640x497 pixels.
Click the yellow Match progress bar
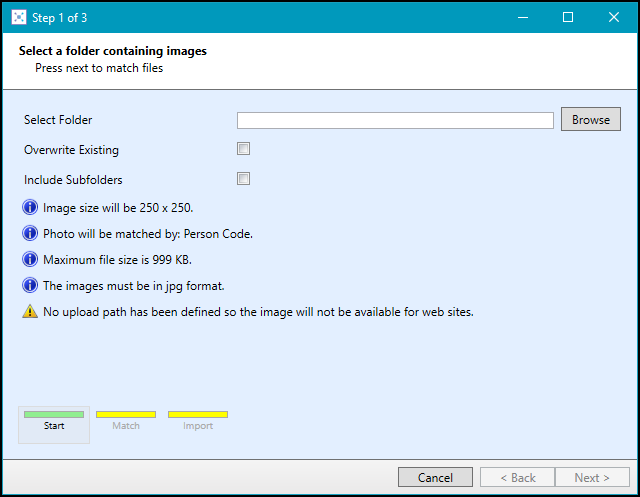coord(126,415)
